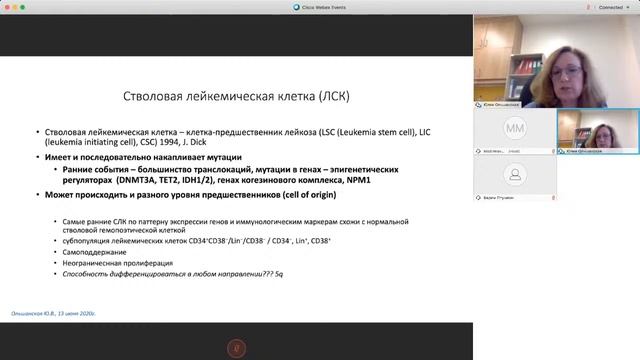Click the green macOS fullscreen button
This screenshot has height=360, width=640.
pyautogui.click(x=22, y=7)
